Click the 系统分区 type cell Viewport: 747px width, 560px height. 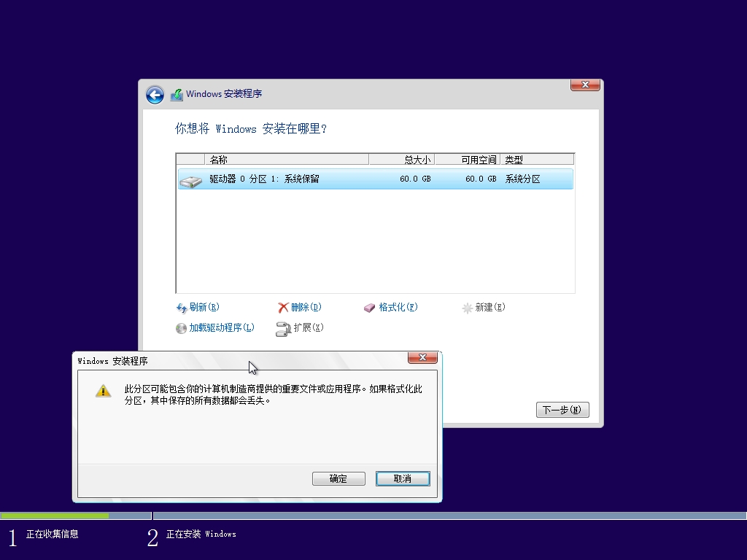pyautogui.click(x=522, y=179)
